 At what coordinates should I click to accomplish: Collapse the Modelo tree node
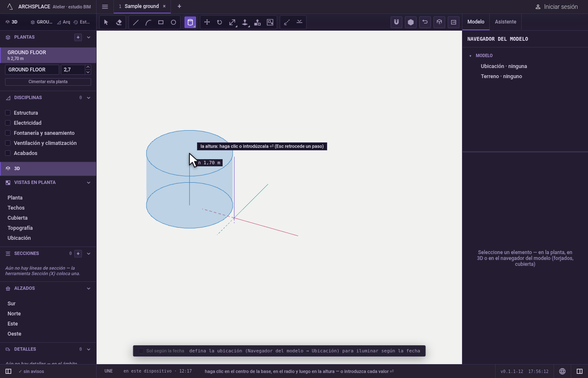tap(470, 56)
